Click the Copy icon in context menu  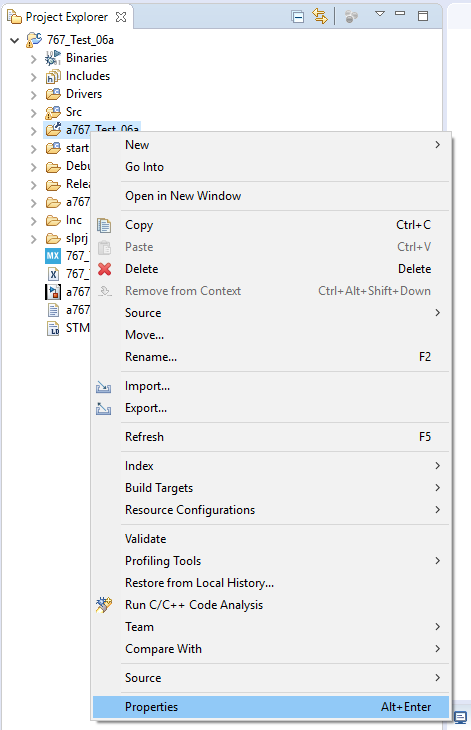click(x=104, y=225)
